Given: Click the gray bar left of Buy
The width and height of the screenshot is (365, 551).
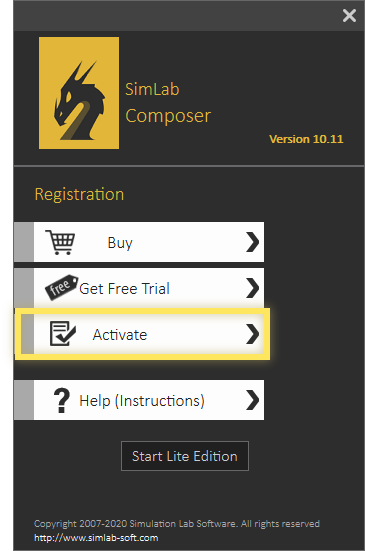Looking at the screenshot, I should coord(24,242).
